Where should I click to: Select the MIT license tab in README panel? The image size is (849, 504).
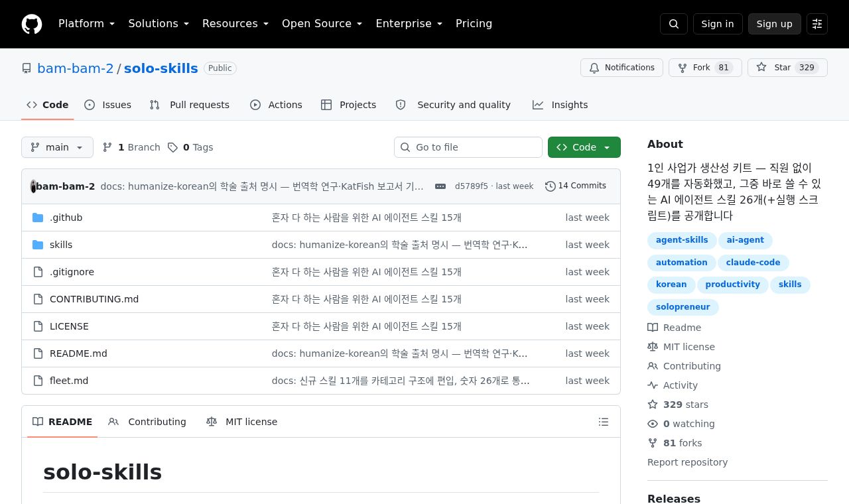point(242,422)
